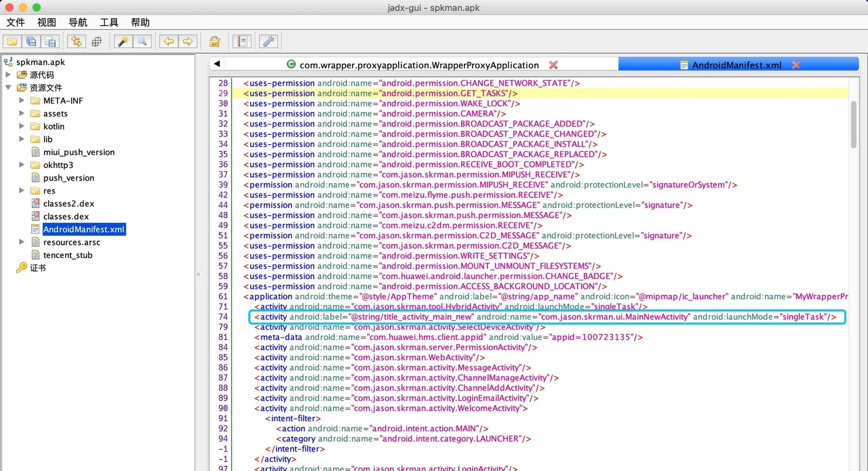The width and height of the screenshot is (868, 471).
Task: Toggle the deobfuscation padlock icon
Action: 215,42
